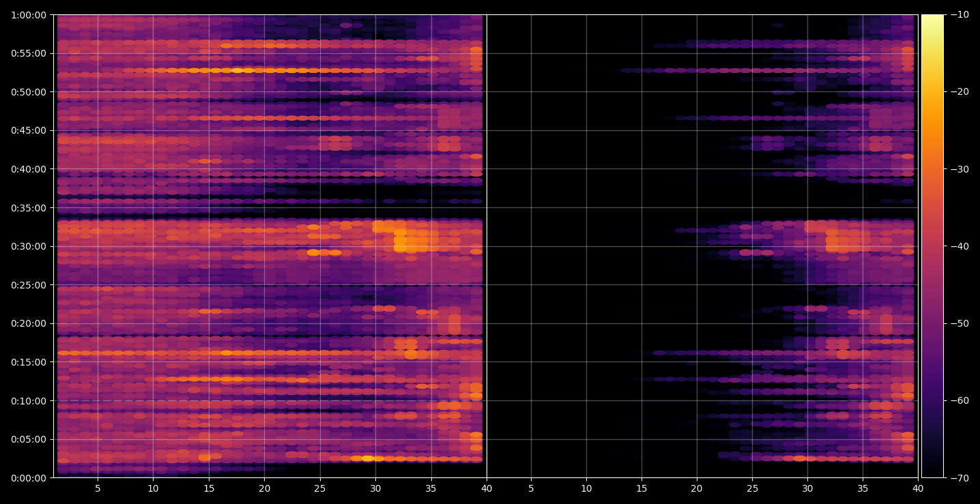
Task: Click x-axis label 15 of left heatmap
Action: click(209, 488)
